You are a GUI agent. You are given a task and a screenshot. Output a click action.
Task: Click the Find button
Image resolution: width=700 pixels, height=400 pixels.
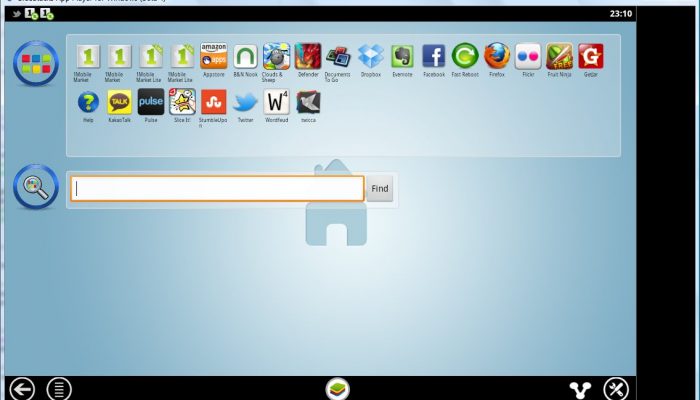380,188
